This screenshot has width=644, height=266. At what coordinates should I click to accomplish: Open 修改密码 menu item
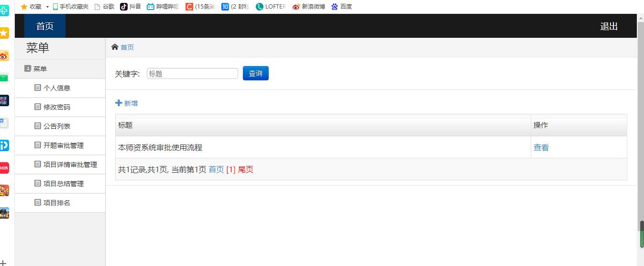point(60,107)
